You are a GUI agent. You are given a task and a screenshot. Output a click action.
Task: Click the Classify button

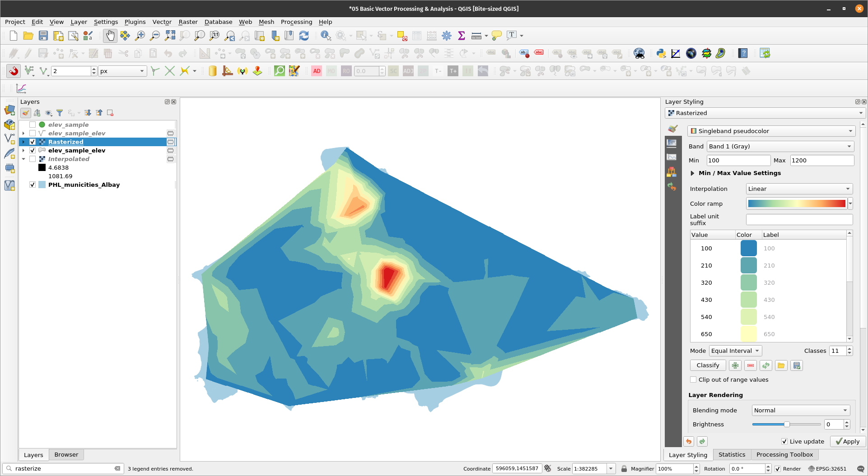[x=708, y=365]
